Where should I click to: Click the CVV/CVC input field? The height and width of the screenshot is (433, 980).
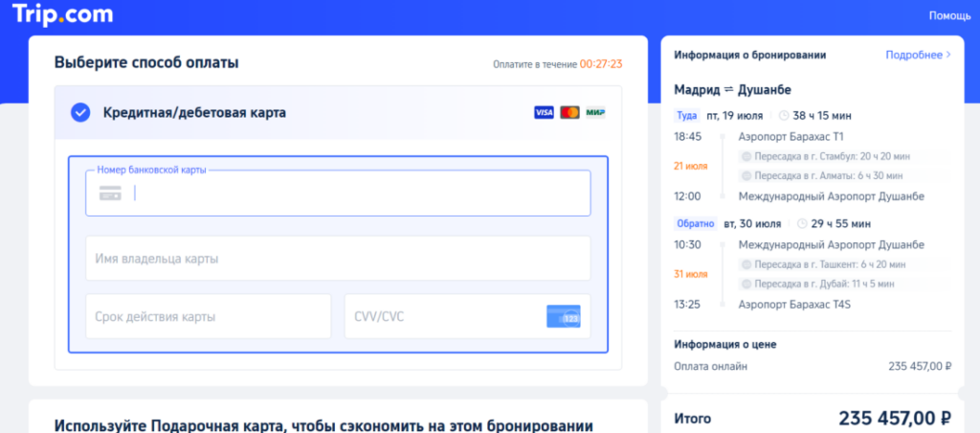(x=440, y=316)
